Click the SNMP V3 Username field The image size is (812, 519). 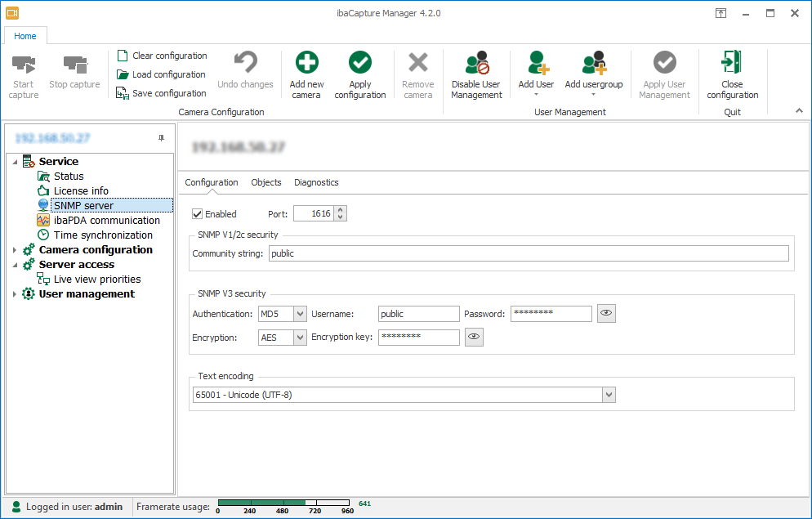pos(418,314)
